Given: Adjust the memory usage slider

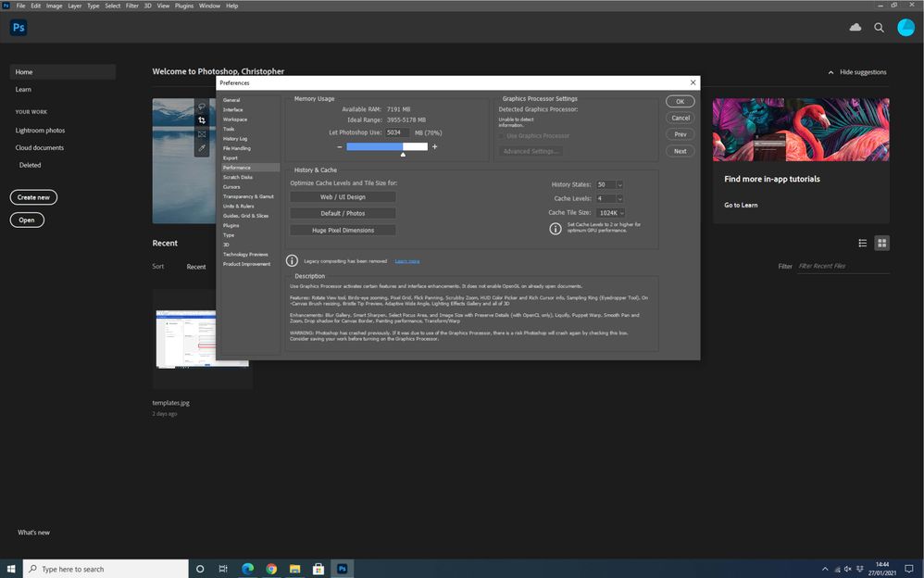Looking at the screenshot, I should 402,150.
